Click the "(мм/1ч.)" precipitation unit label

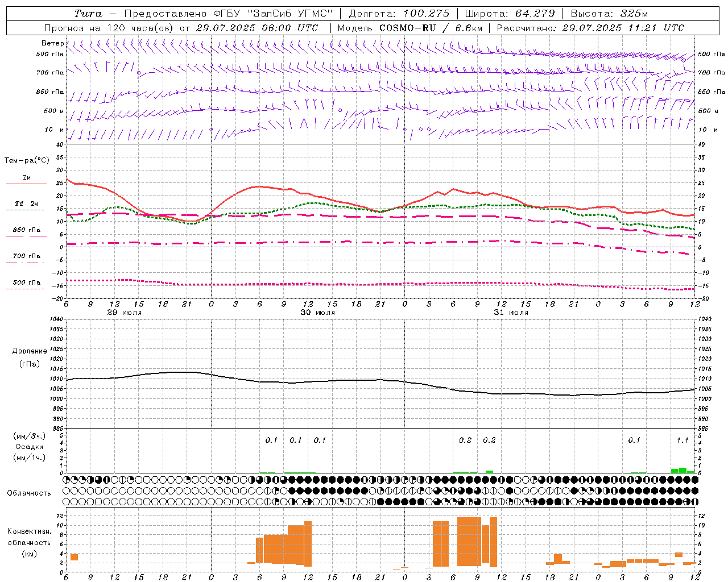[29, 458]
